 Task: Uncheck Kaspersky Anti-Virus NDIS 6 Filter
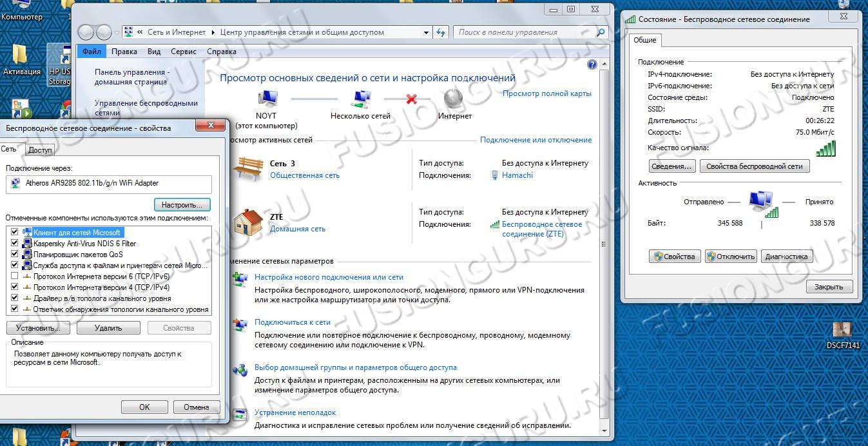[x=15, y=243]
